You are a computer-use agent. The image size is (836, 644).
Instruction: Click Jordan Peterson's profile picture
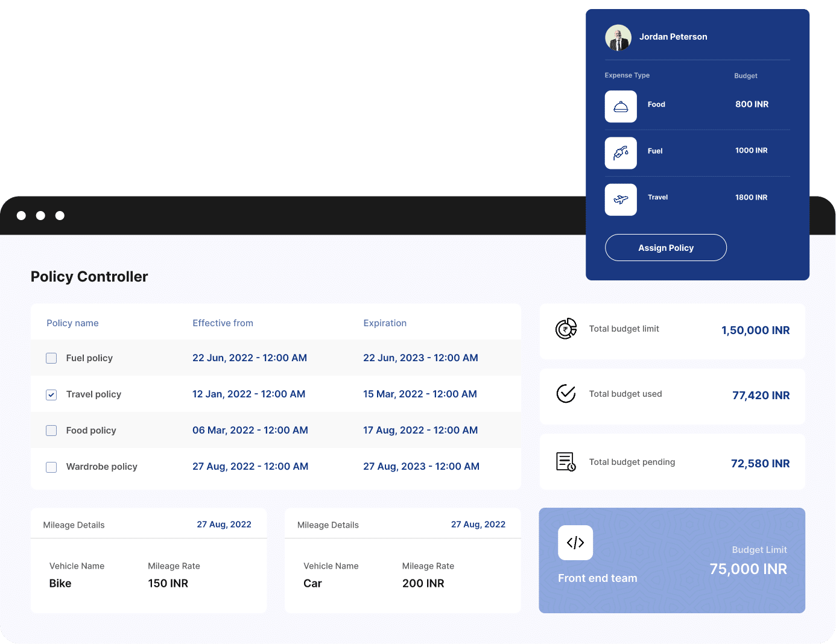pyautogui.click(x=618, y=37)
